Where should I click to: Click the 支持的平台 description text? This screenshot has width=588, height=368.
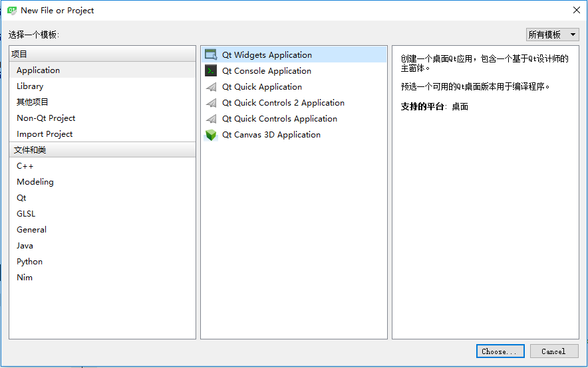[x=434, y=107]
